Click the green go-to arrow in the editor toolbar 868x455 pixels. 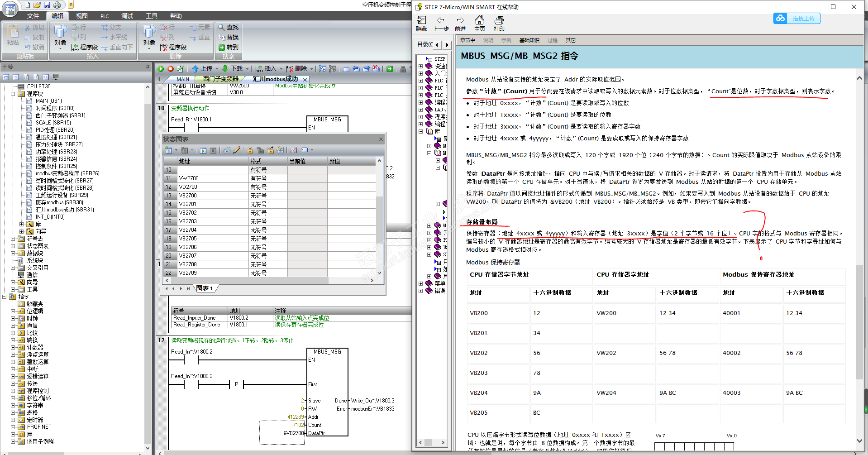390,69
